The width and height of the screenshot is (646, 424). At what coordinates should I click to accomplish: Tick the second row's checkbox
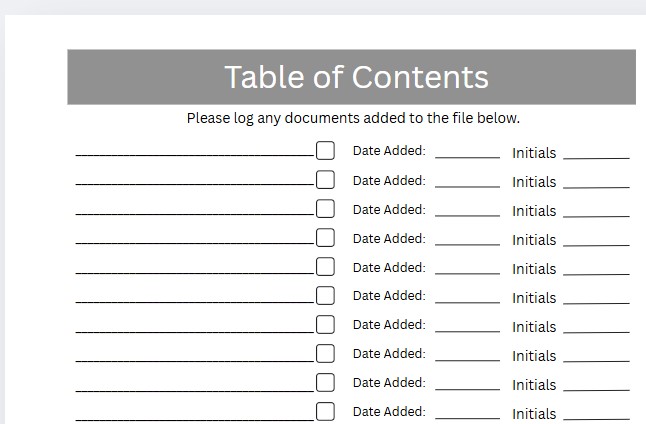coord(325,180)
